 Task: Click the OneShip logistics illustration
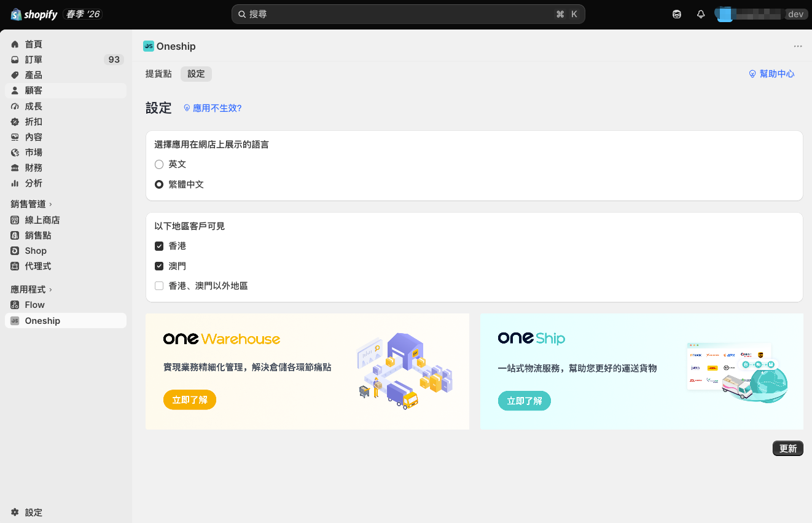click(737, 373)
